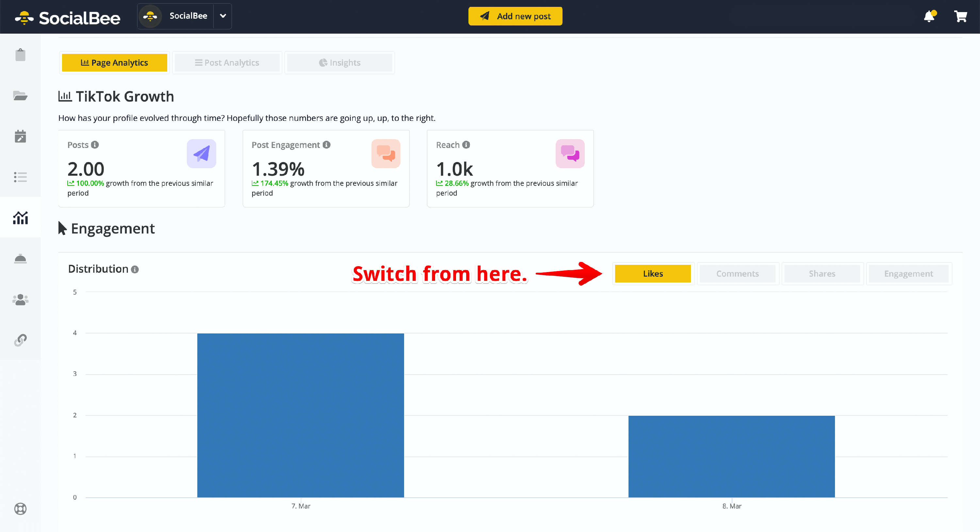The height and width of the screenshot is (532, 980).
Task: Click the SocialBee logo
Action: click(68, 18)
